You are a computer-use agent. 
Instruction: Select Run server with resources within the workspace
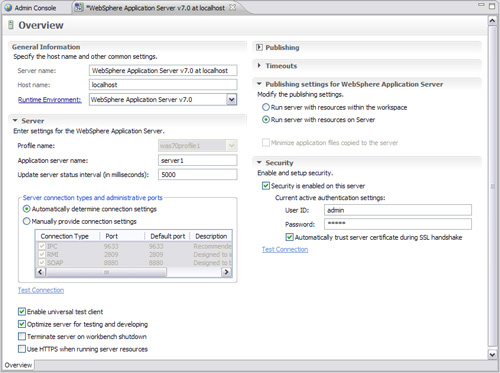click(266, 107)
